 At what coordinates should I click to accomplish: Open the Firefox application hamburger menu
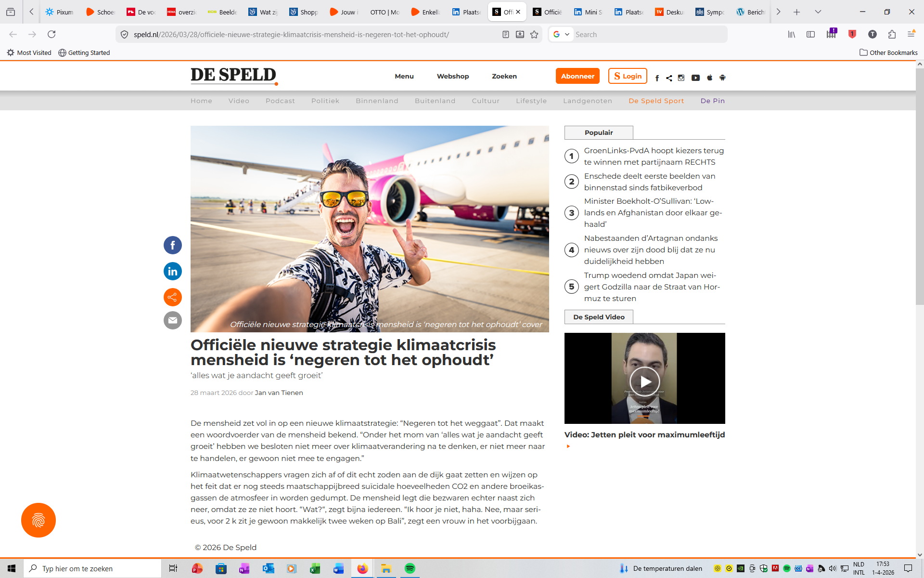pyautogui.click(x=911, y=35)
